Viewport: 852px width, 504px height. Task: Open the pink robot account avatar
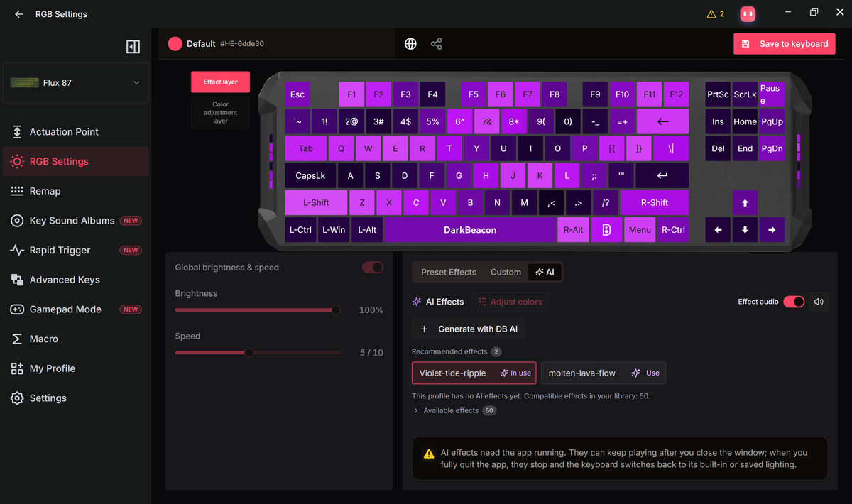point(747,14)
